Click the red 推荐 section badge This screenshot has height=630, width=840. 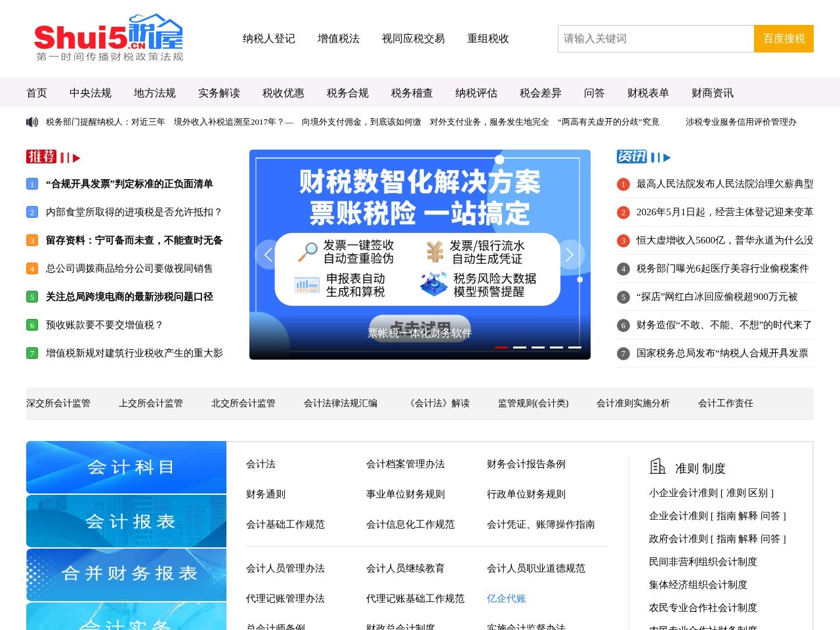[41, 157]
